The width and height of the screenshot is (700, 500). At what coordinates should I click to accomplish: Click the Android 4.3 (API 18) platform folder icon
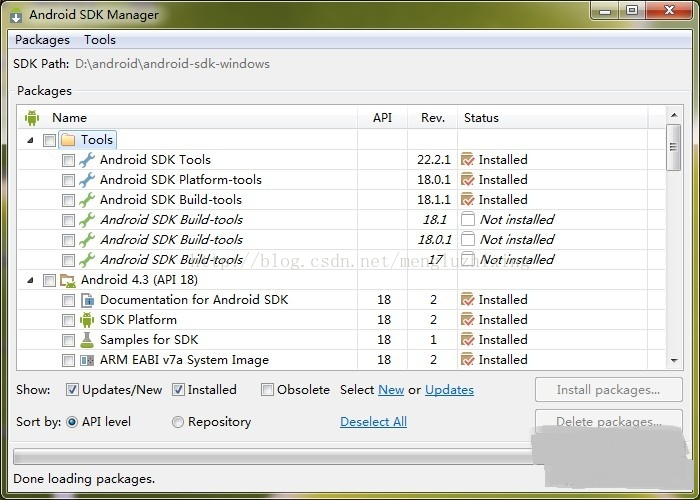coord(68,280)
